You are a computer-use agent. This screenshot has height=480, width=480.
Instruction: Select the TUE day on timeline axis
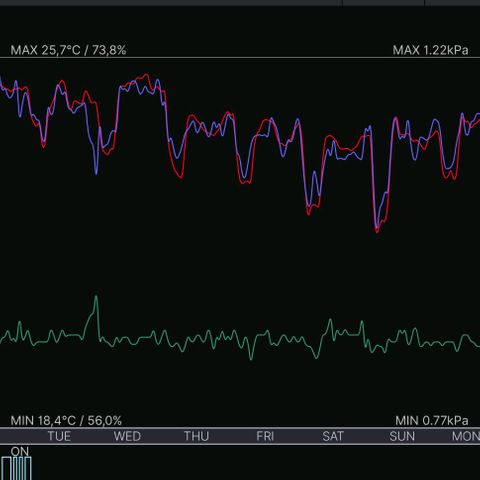(59, 436)
